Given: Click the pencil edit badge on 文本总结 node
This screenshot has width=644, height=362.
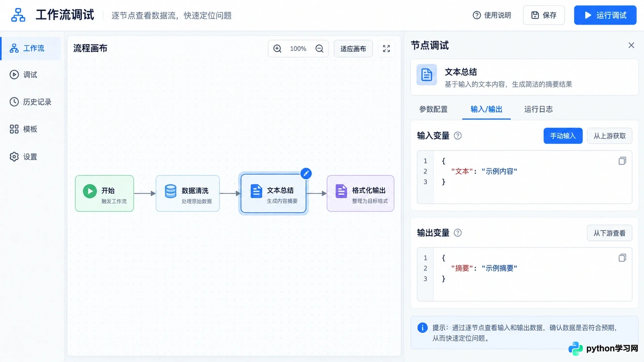Looking at the screenshot, I should click(x=306, y=173).
